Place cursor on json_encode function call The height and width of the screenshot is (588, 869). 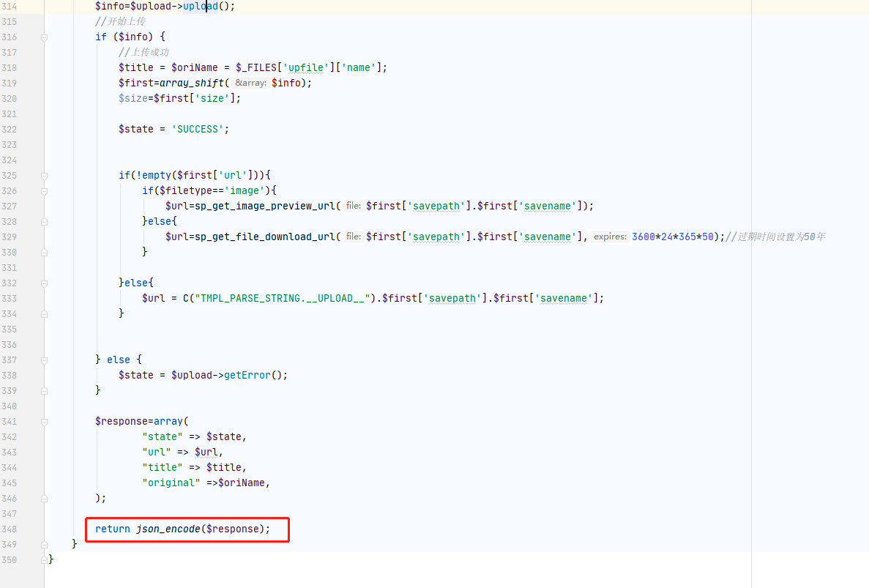click(168, 529)
